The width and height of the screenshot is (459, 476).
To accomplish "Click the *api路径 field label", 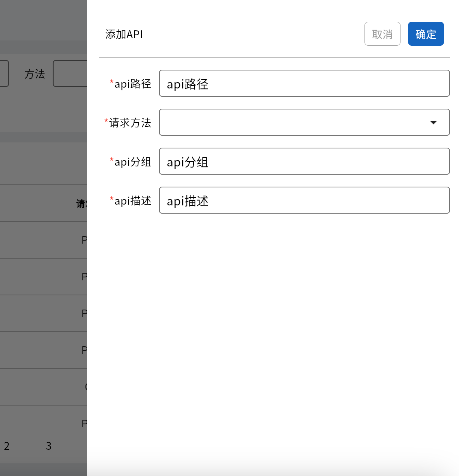I will pos(130,84).
